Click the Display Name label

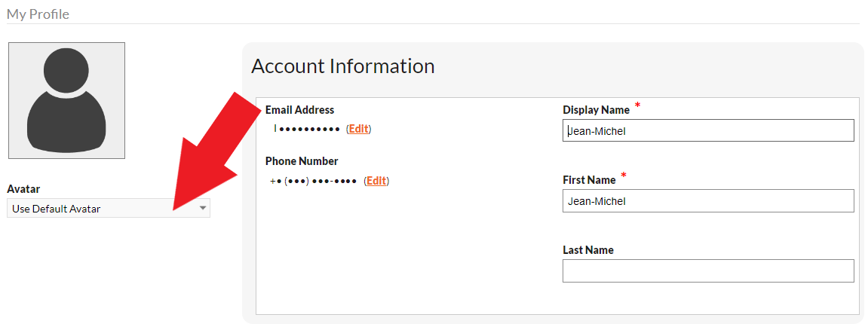[597, 109]
